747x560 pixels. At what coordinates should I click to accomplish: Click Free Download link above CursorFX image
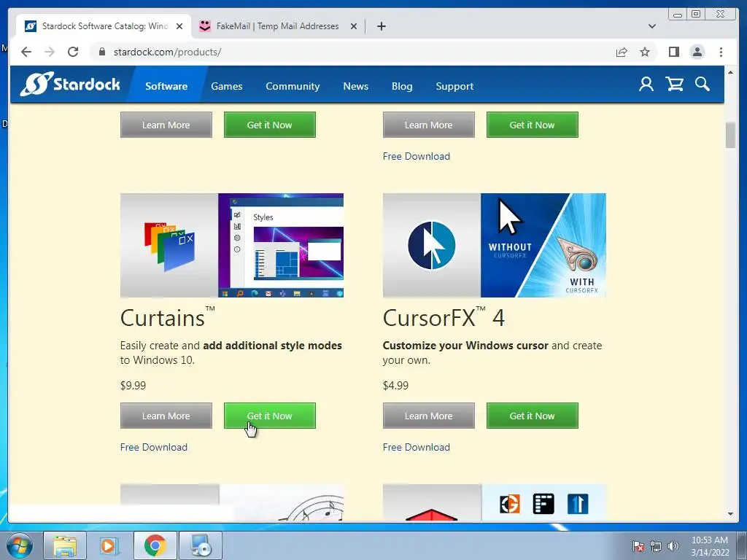pos(417,156)
